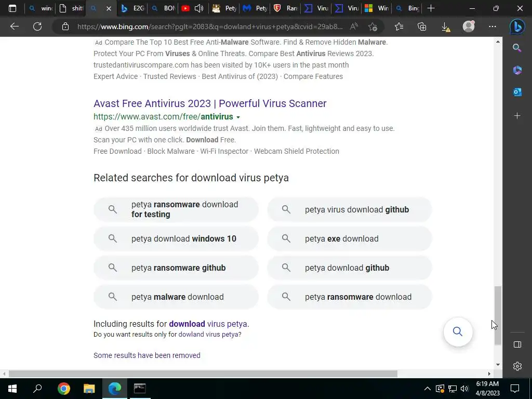
Task: Go back to the previous page
Action: click(14, 26)
